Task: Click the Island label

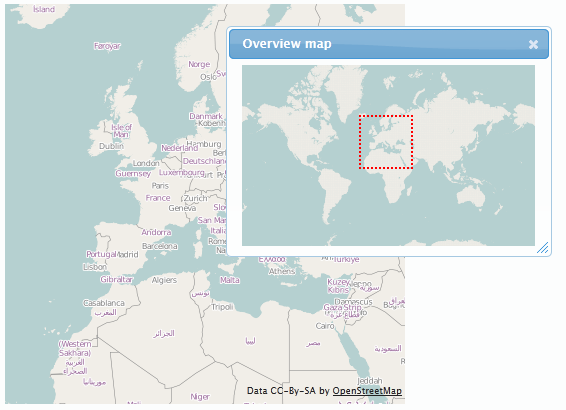Action: pos(44,9)
